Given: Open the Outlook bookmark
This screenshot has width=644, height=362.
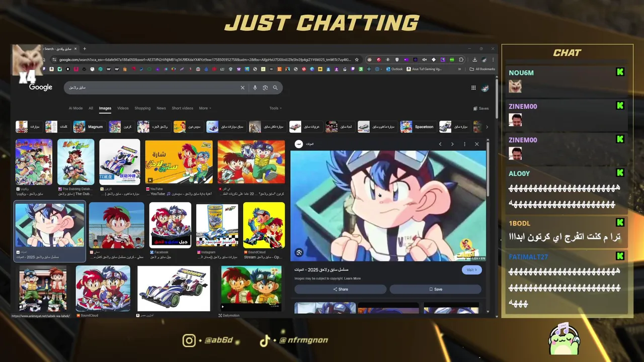Looking at the screenshot, I should coord(394,69).
